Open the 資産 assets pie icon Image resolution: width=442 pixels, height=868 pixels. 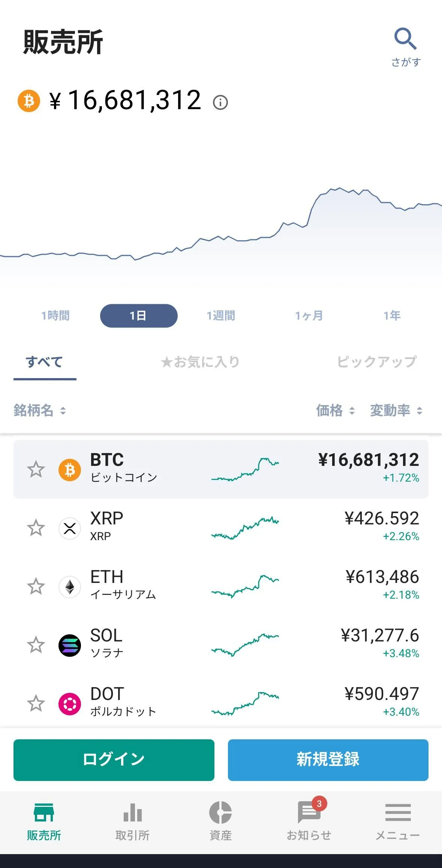point(220,812)
